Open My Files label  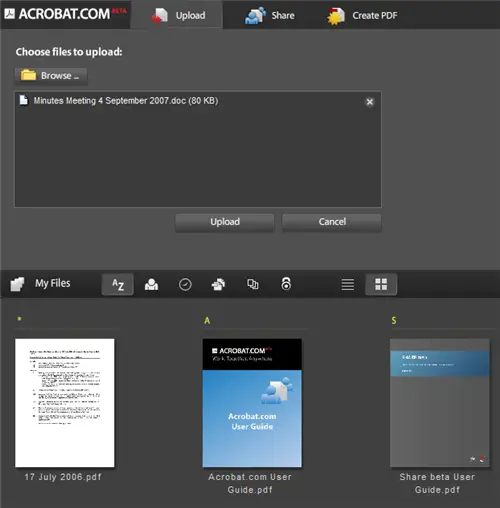[x=53, y=283]
